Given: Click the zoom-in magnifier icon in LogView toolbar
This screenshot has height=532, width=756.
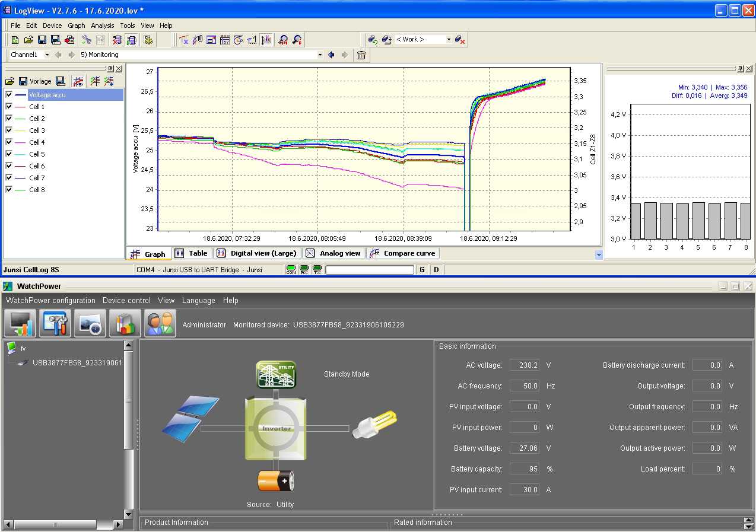Looking at the screenshot, I should click(x=284, y=40).
